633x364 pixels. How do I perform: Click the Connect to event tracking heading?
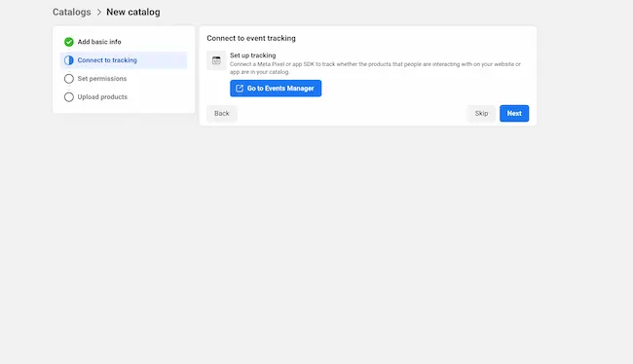point(251,38)
